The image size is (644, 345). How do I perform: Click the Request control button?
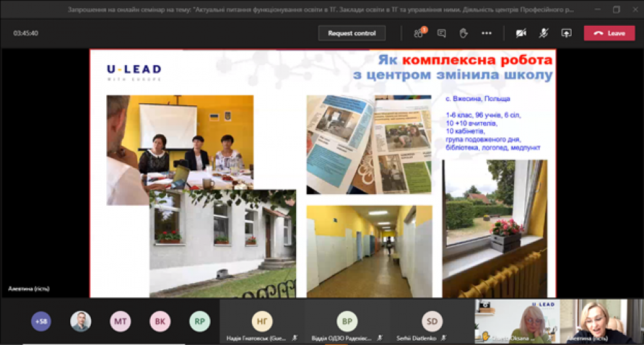tap(352, 33)
